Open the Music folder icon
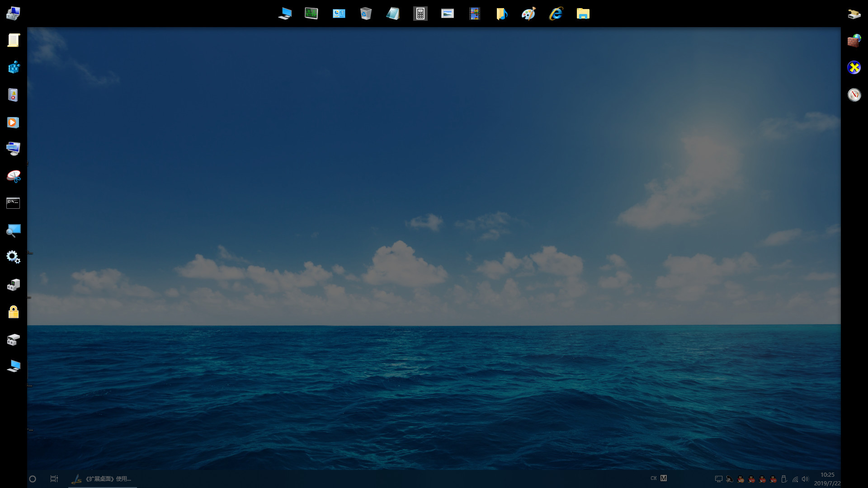 [502, 14]
